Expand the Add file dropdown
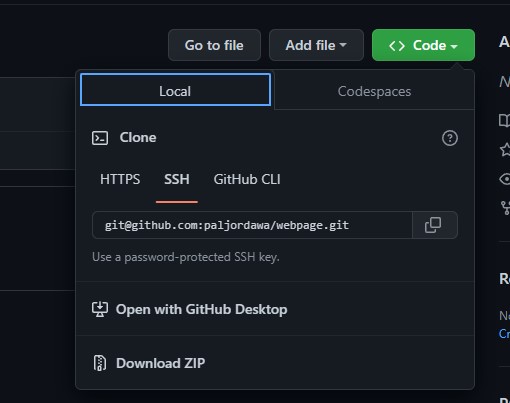Image resolution: width=510 pixels, height=403 pixels. (316, 45)
